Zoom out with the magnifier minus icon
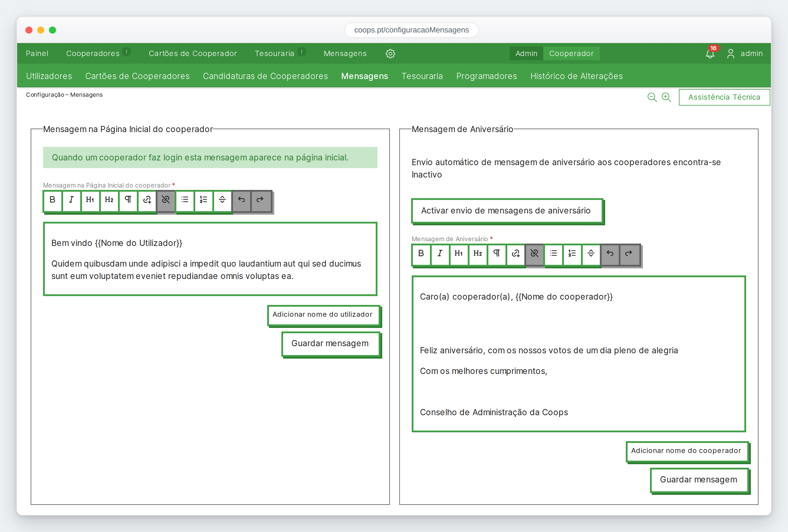Viewport: 788px width, 532px height. pyautogui.click(x=652, y=97)
